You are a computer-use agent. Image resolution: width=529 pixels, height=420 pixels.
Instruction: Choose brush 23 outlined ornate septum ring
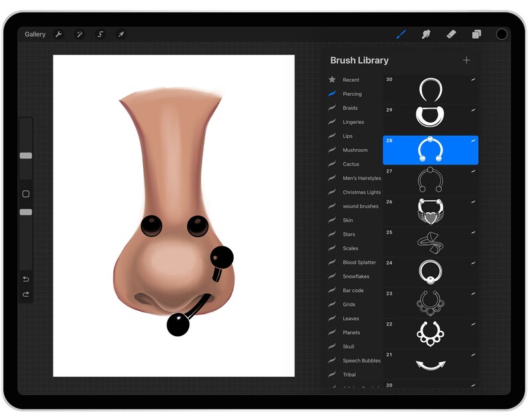(x=430, y=304)
